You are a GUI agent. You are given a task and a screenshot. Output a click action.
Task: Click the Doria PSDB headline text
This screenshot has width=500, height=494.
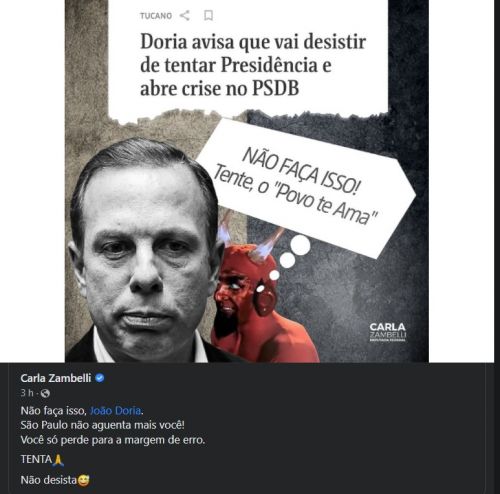253,65
